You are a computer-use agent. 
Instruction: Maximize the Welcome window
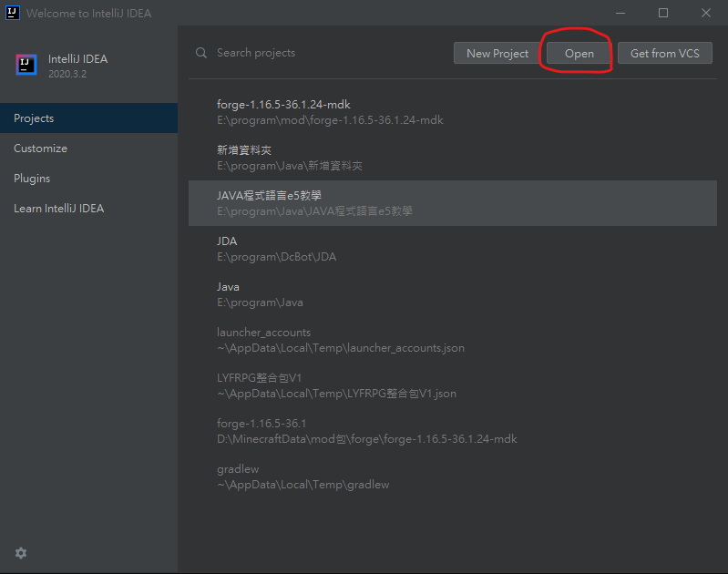tap(663, 13)
